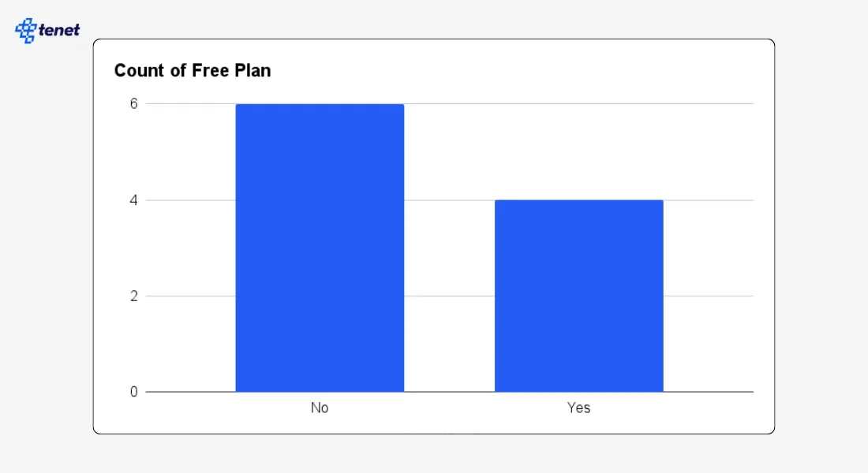Click the x-axis baseline between the bars
Screen dimensions: 868x473
point(450,392)
